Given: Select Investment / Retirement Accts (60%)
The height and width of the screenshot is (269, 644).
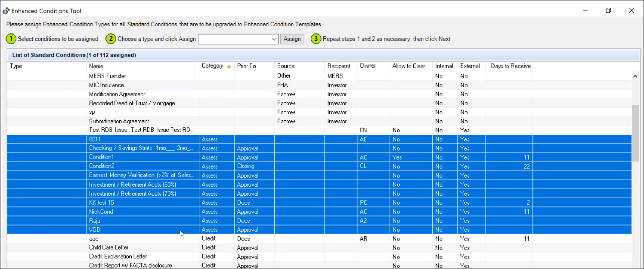Looking at the screenshot, I should click(x=320, y=185).
